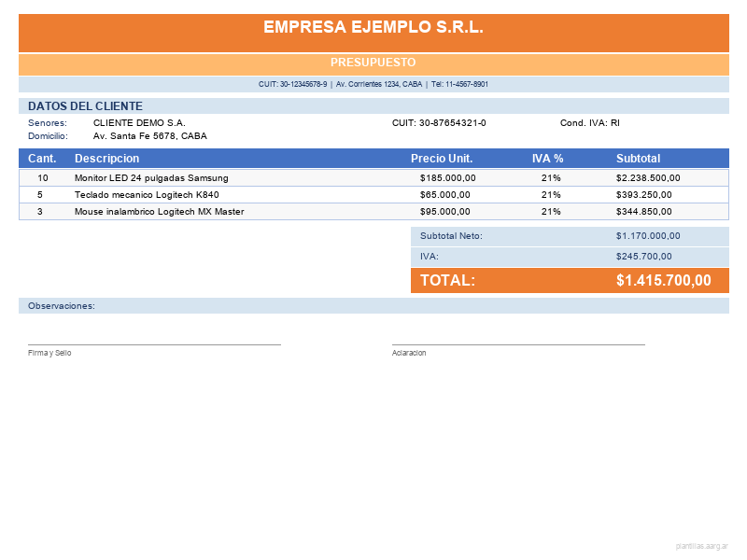Click unit price $95.000,00
The image size is (747, 560).
coord(445,212)
